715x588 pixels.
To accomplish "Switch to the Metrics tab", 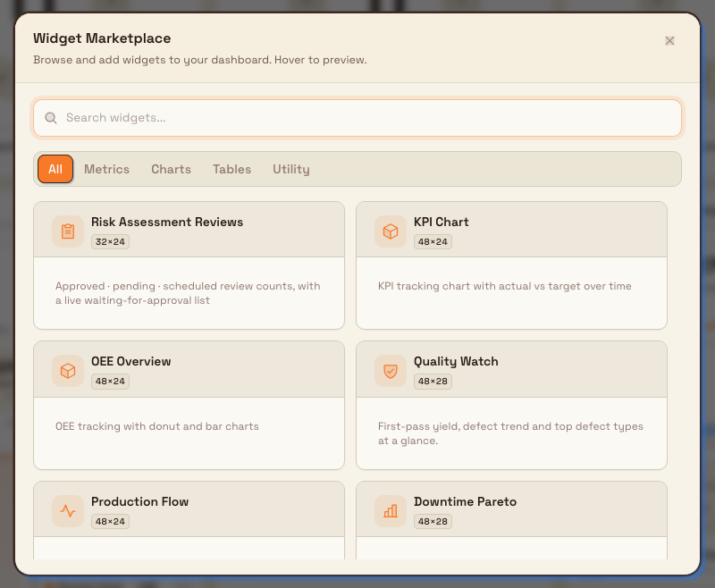I will 106,169.
